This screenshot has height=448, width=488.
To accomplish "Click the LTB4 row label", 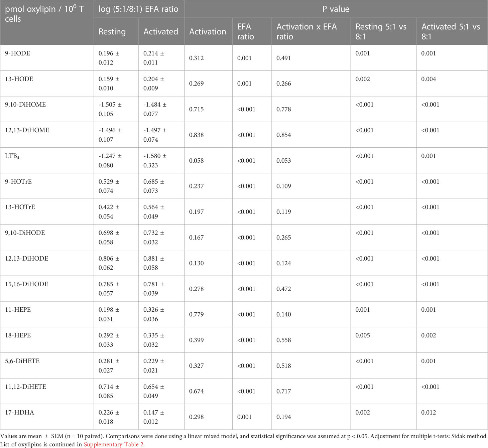I will [12, 156].
